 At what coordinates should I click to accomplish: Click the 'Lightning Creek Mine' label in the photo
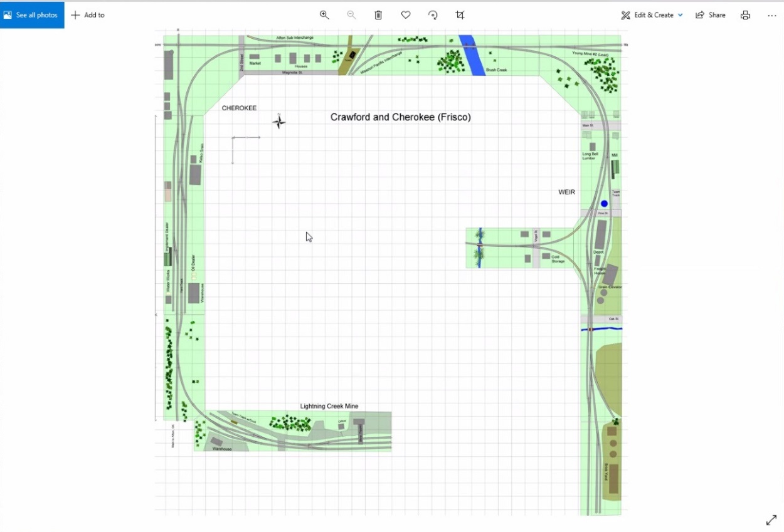pyautogui.click(x=329, y=406)
